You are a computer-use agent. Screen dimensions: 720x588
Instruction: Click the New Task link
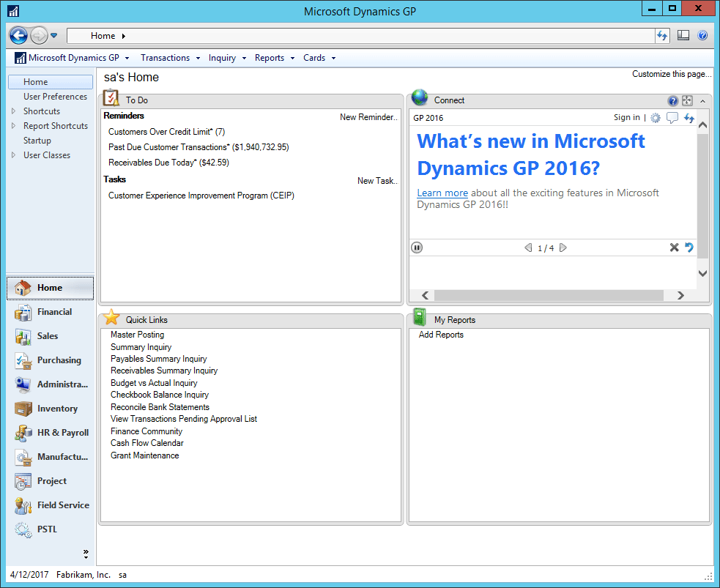click(x=377, y=181)
